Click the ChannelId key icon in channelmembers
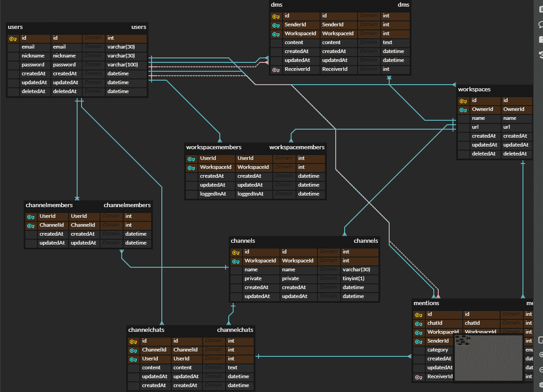This screenshot has height=392, width=543. (31, 225)
